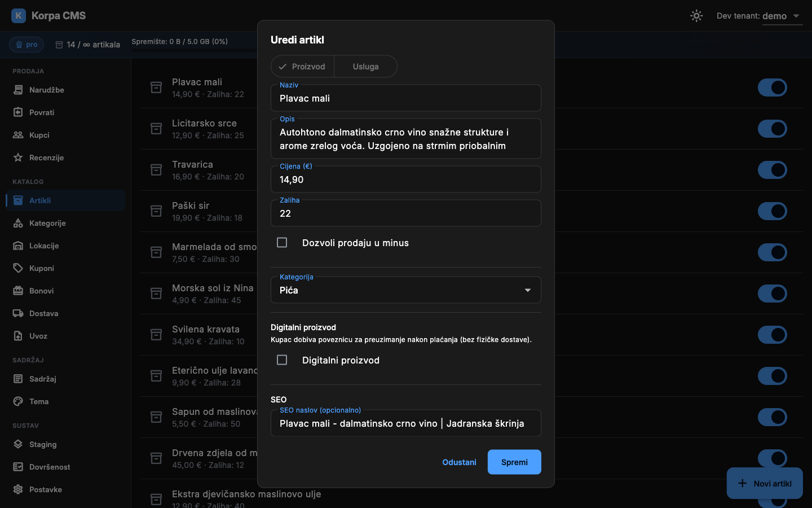Viewport: 812px width, 508px height.
Task: Toggle the Paški sir active switch
Action: pyautogui.click(x=773, y=211)
